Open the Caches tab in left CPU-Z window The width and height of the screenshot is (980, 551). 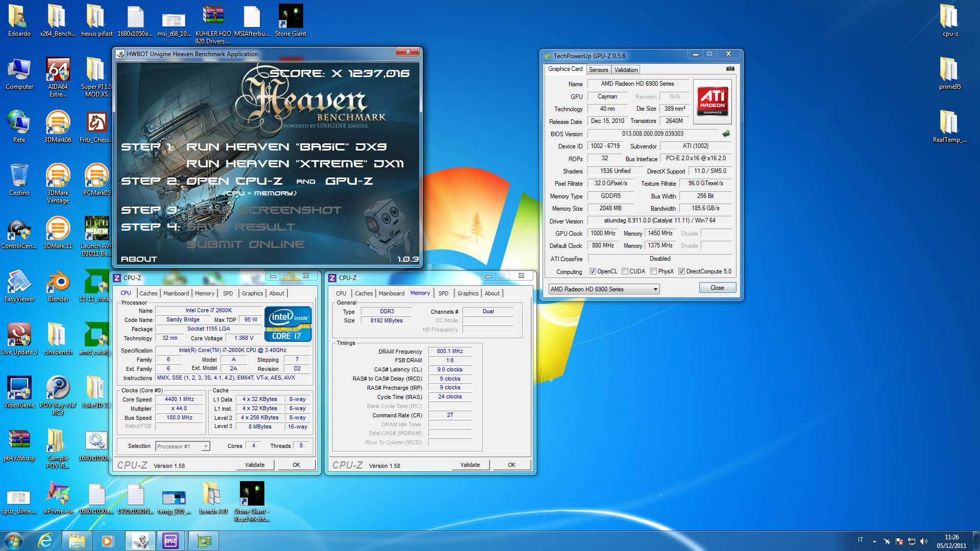(x=149, y=293)
